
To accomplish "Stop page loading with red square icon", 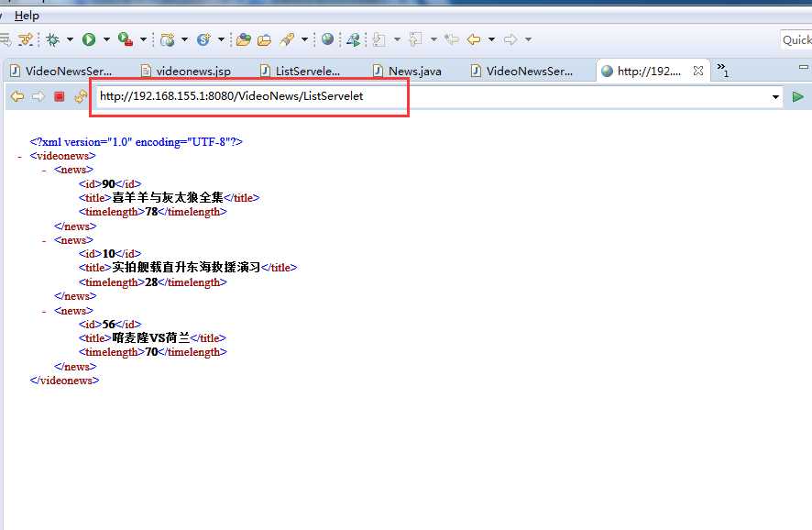I will [x=60, y=96].
